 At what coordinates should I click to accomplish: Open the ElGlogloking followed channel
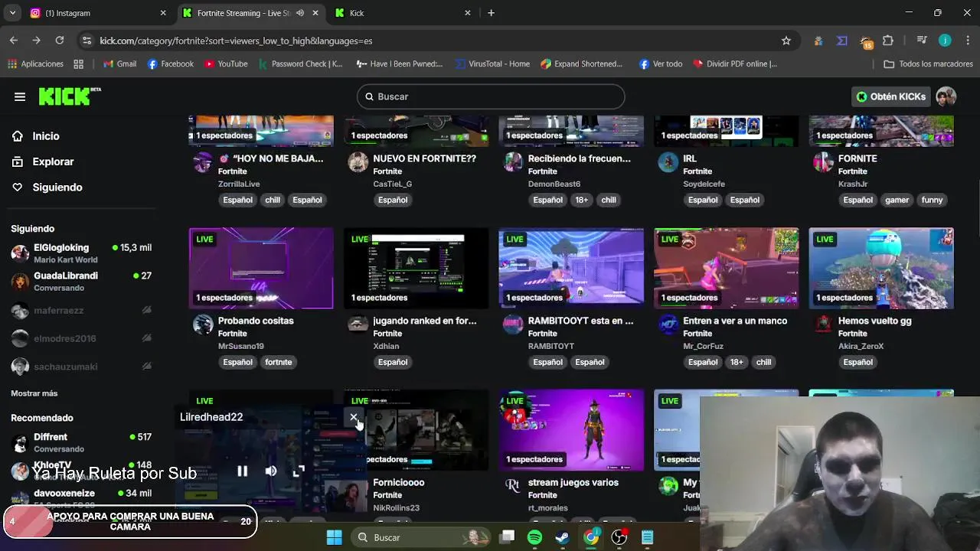point(80,253)
